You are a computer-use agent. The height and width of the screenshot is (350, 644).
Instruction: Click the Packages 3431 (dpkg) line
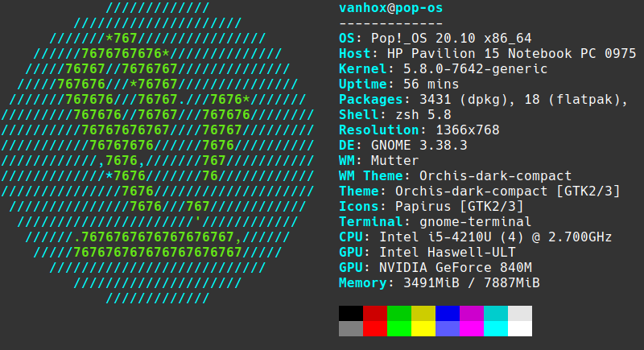[483, 99]
